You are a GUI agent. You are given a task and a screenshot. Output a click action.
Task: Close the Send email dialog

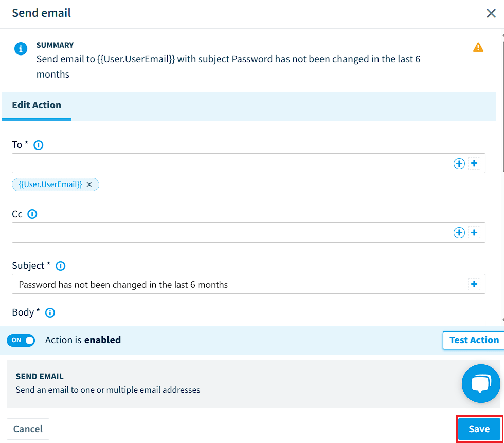[x=491, y=13]
